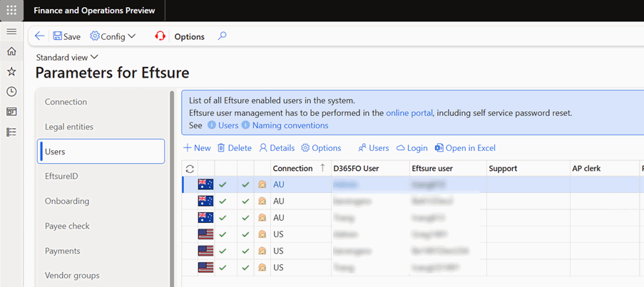Click the Home icon in left rail

pyautogui.click(x=11, y=51)
